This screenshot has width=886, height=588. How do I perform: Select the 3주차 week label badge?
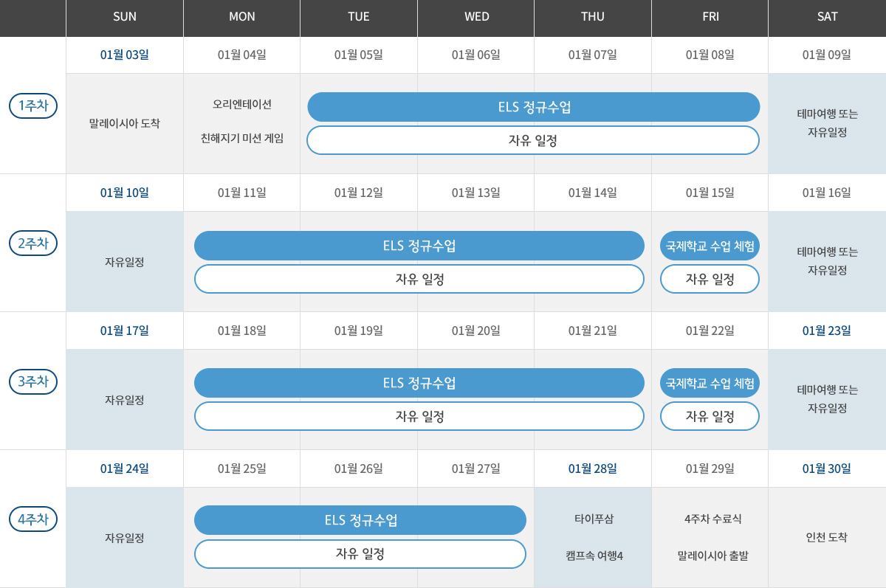point(32,381)
